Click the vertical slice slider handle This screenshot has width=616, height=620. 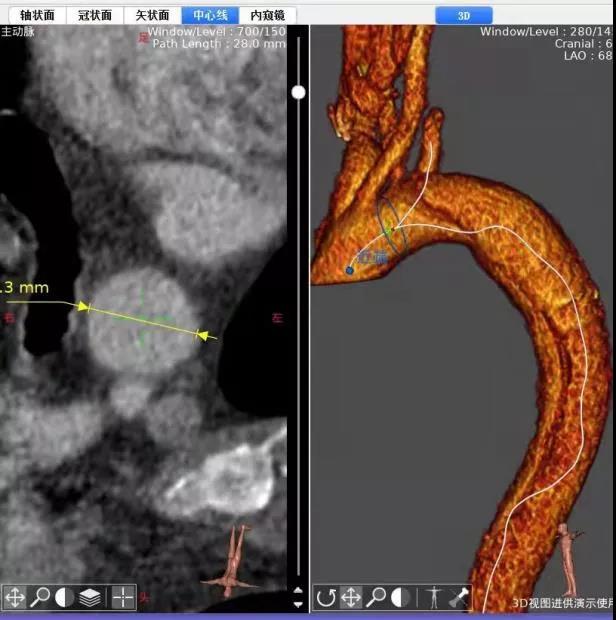coord(298,92)
